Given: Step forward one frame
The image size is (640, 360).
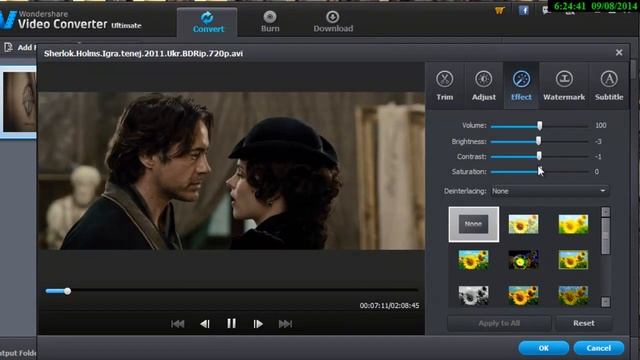Looking at the screenshot, I should [258, 324].
